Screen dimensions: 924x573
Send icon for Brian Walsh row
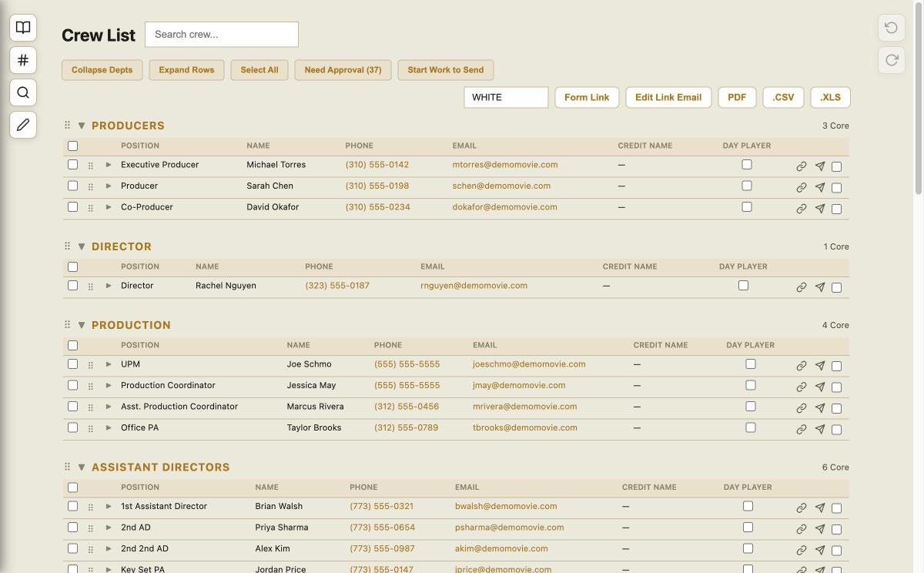820,508
